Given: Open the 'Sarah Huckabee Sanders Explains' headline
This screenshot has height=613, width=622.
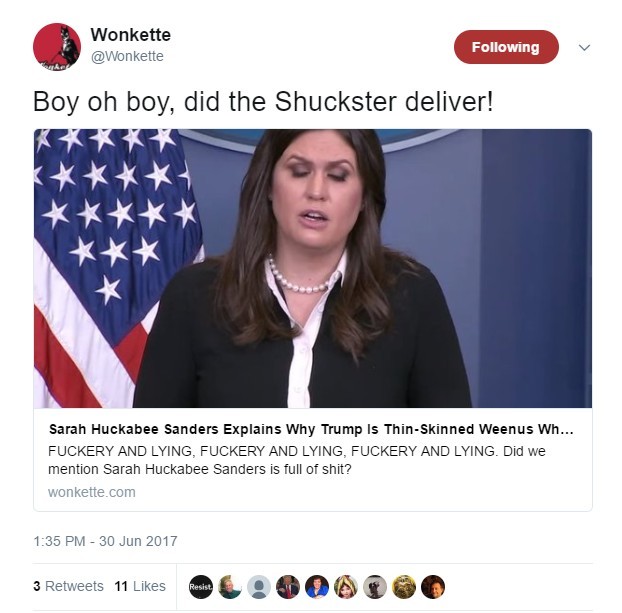Looking at the screenshot, I should [311, 429].
